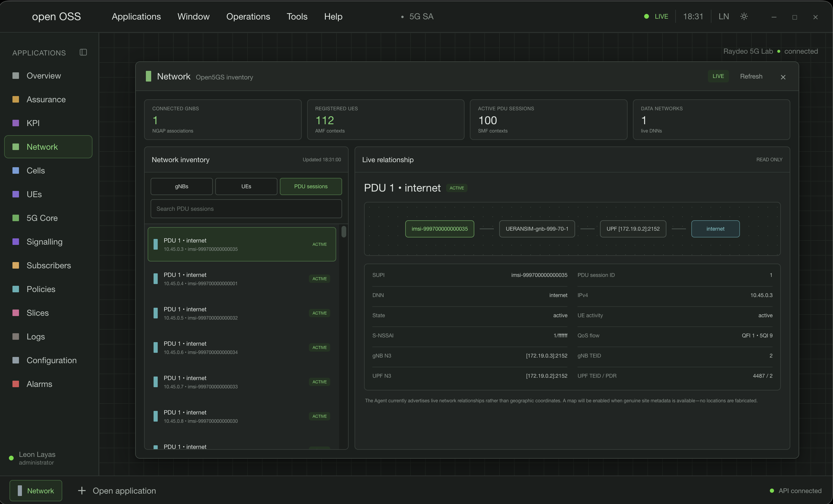Open the Applications menu
This screenshot has height=504, width=833.
136,16
